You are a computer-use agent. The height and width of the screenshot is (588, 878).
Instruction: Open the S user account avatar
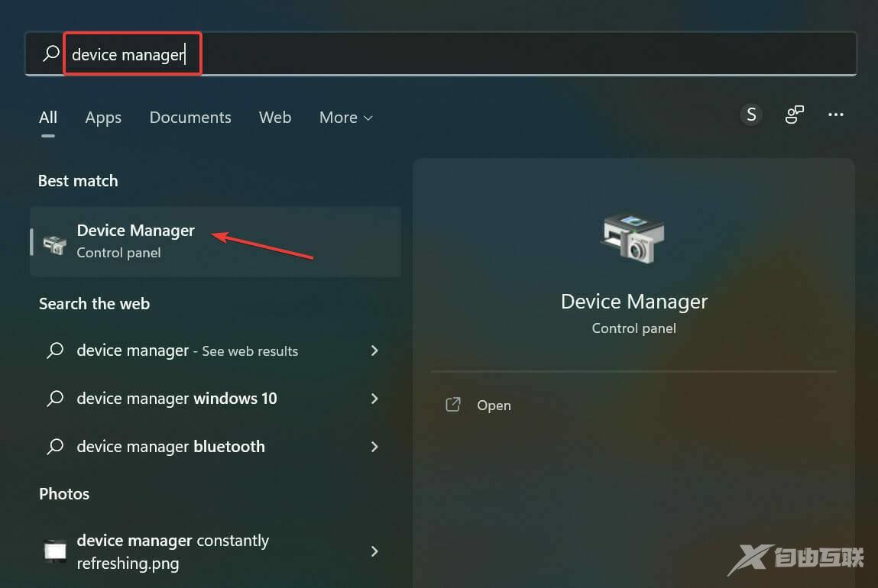tap(751, 115)
